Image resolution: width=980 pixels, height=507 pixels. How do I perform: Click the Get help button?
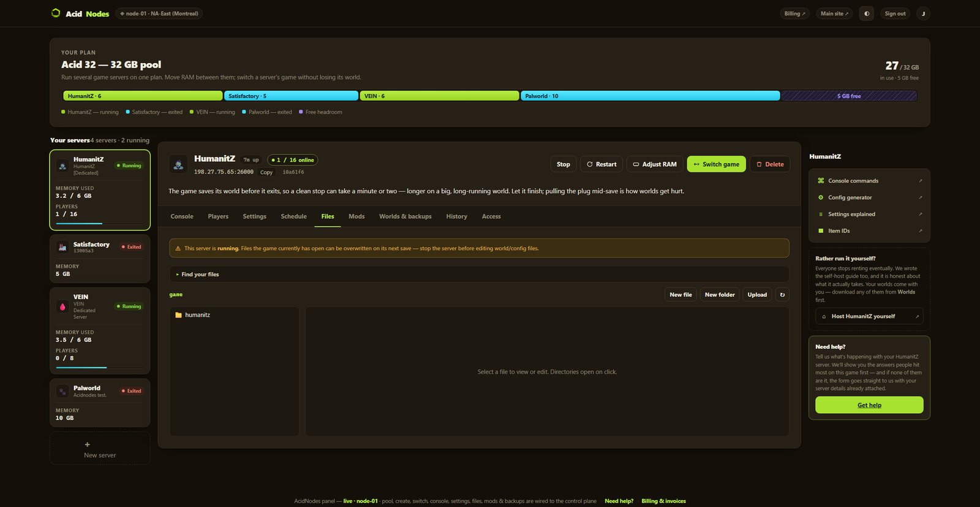pyautogui.click(x=869, y=405)
